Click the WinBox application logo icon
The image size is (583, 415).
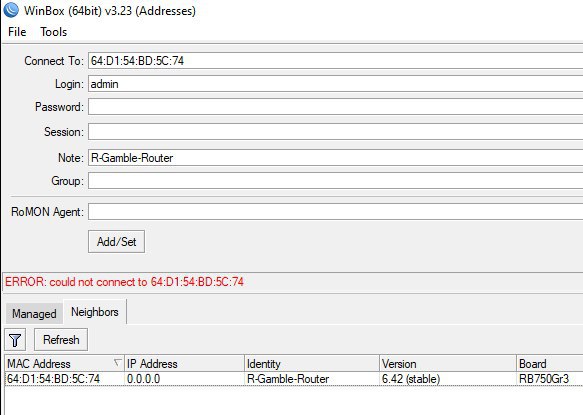pyautogui.click(x=10, y=10)
